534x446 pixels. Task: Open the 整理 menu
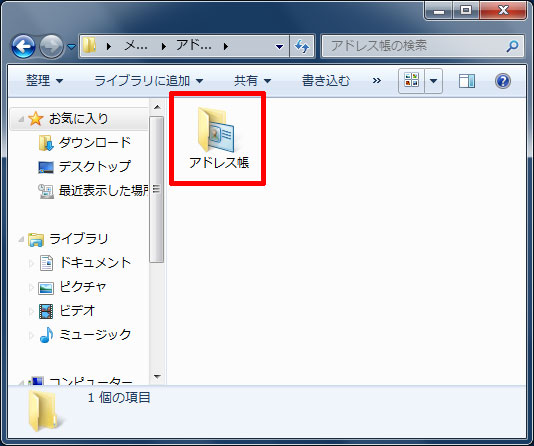tap(45, 81)
